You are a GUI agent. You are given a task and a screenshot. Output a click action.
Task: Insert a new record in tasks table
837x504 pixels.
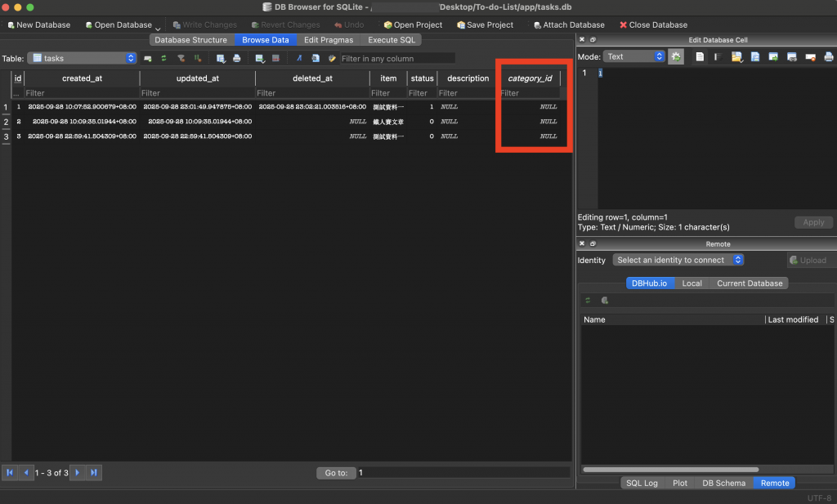point(259,58)
